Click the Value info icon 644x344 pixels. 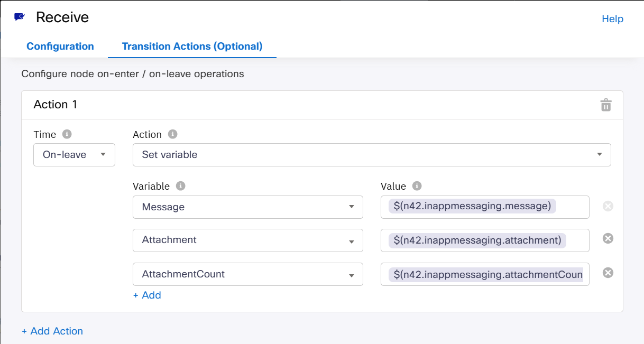(417, 186)
